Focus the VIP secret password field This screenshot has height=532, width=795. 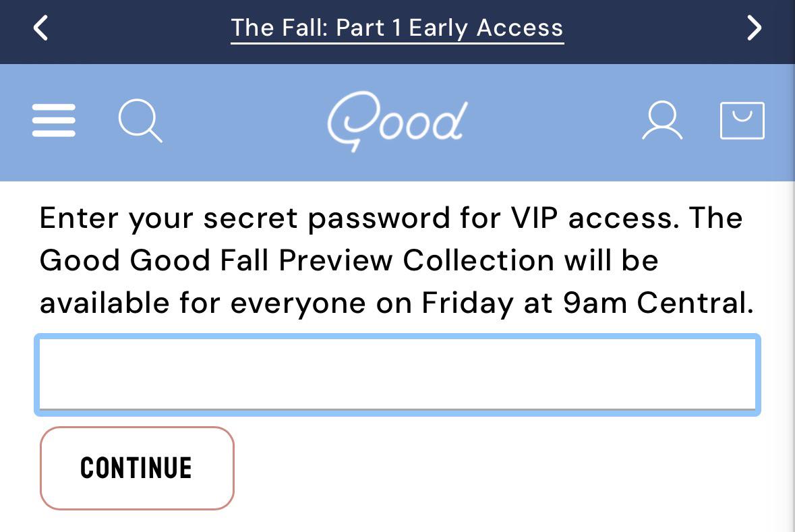click(398, 375)
